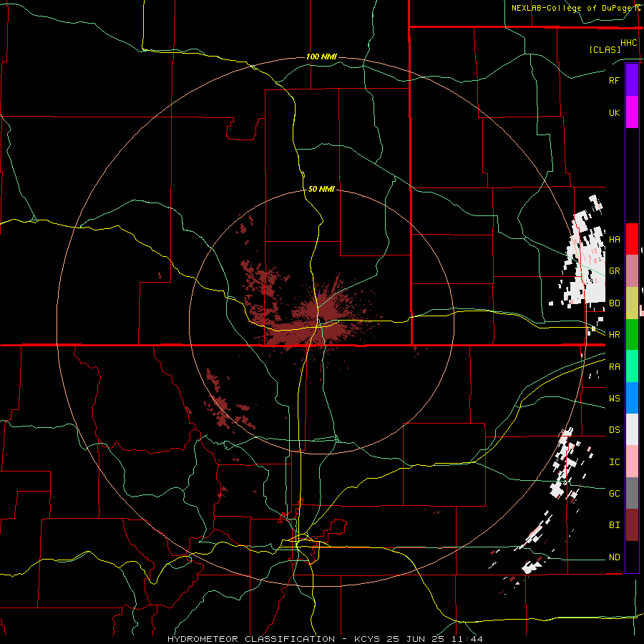This screenshot has width=644, height=644.
Task: Choose the gray GC legend swatch
Action: pyautogui.click(x=632, y=493)
